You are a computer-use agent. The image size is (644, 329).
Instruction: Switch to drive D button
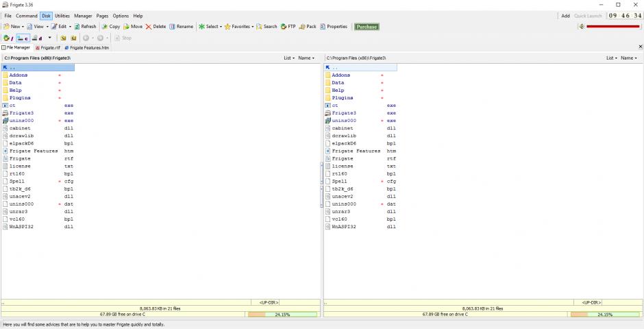[x=38, y=38]
